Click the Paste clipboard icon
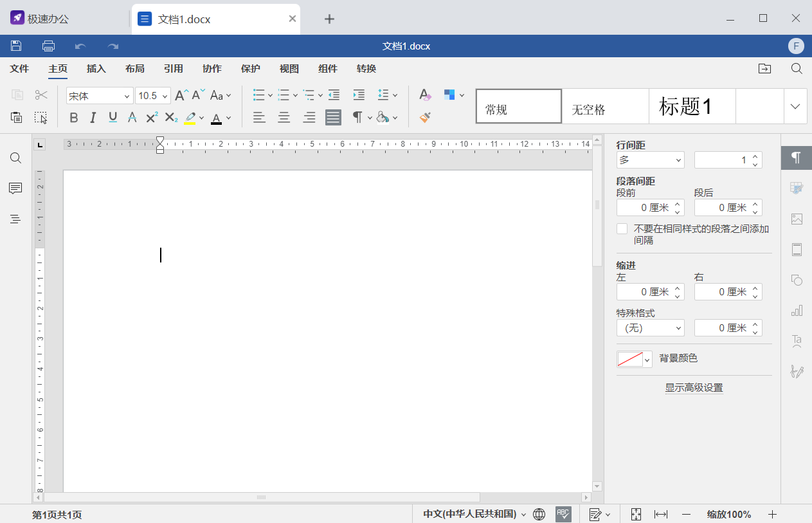 17,117
